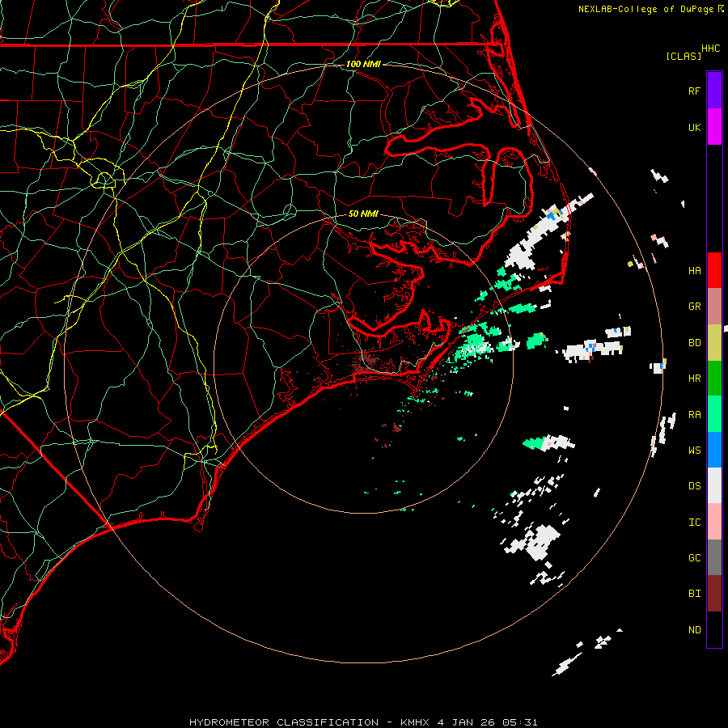
Task: Click the RF purple legend swatch
Action: (x=714, y=91)
